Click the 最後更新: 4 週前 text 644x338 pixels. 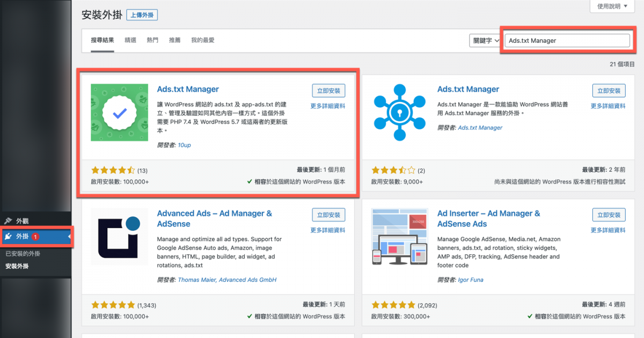click(604, 305)
